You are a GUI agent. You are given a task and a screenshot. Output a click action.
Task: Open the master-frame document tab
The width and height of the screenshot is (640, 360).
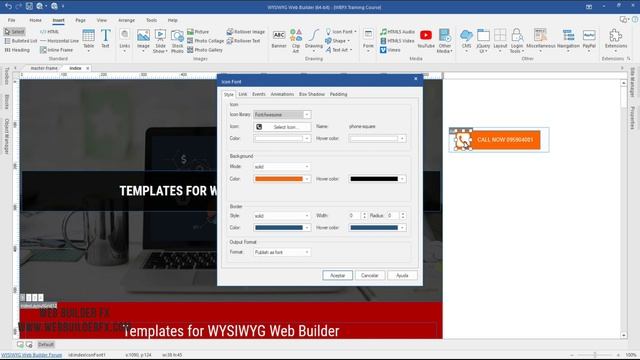44,68
